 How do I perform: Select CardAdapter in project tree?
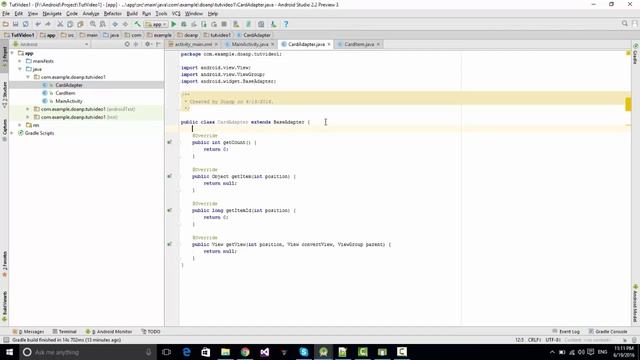tap(69, 85)
